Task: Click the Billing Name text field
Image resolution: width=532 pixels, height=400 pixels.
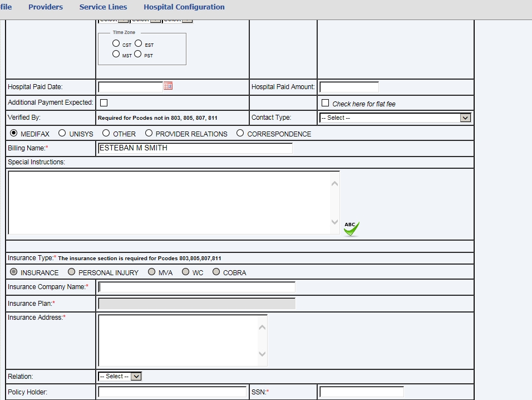Action: pyautogui.click(x=195, y=148)
